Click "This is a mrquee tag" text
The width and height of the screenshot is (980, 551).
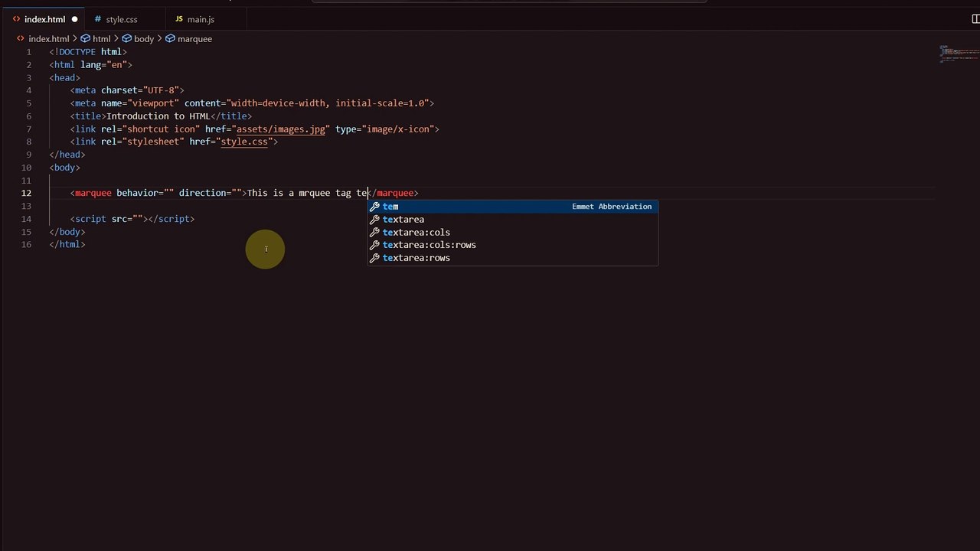(299, 193)
